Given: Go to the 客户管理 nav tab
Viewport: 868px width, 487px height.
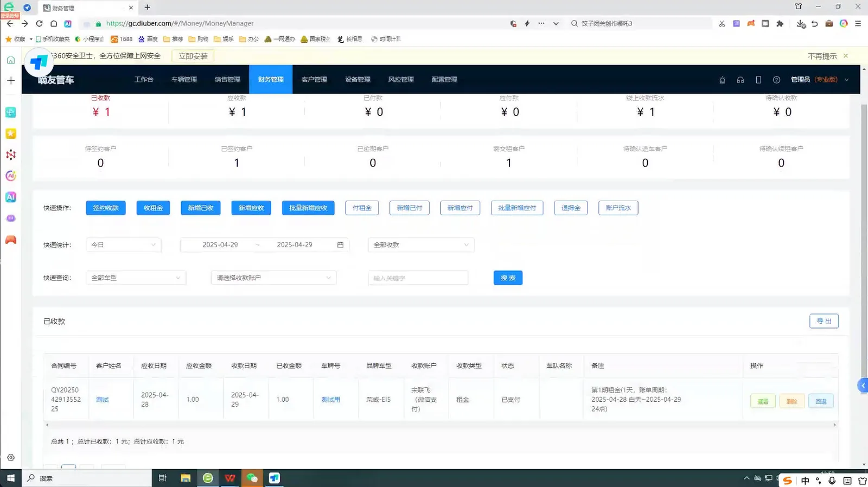Looking at the screenshot, I should pyautogui.click(x=314, y=80).
